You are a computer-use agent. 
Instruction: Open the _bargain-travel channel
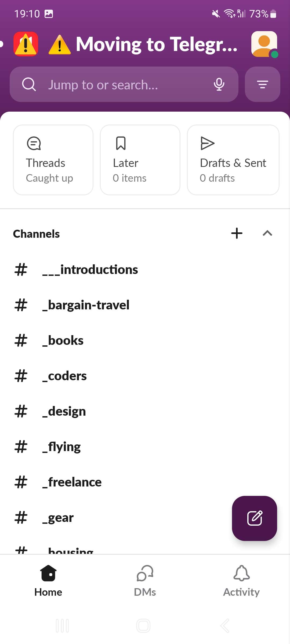[86, 305]
